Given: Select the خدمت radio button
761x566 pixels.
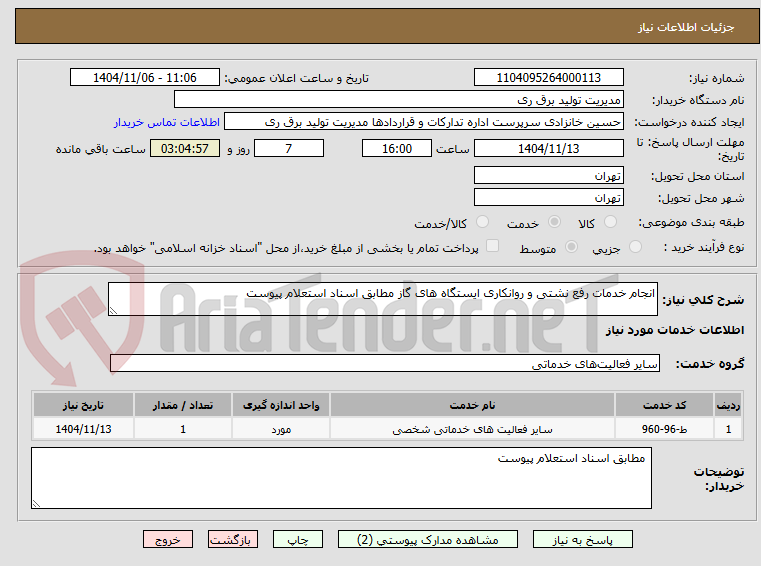Looking at the screenshot, I should [x=554, y=222].
